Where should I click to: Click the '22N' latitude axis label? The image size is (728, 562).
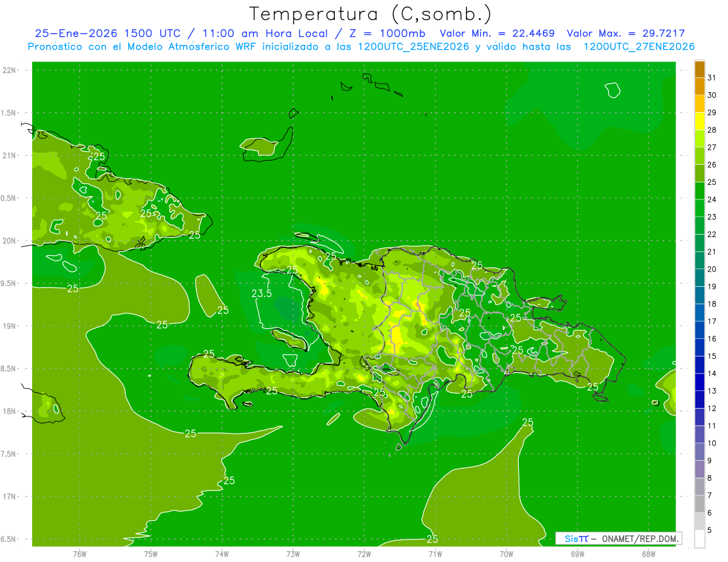[8, 70]
